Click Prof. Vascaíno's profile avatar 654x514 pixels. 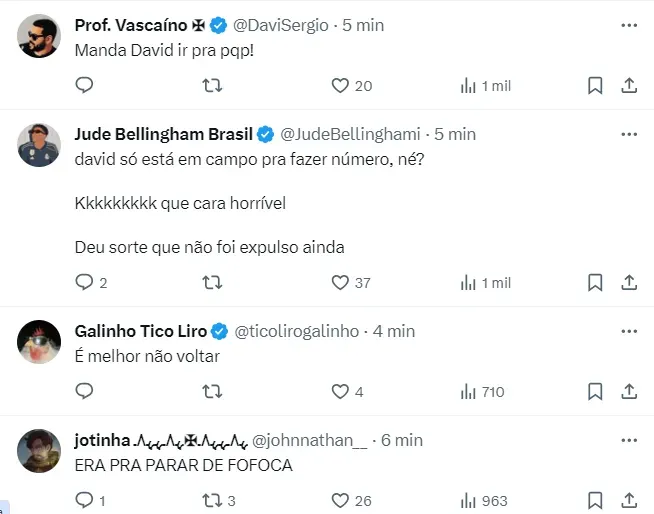[40, 37]
